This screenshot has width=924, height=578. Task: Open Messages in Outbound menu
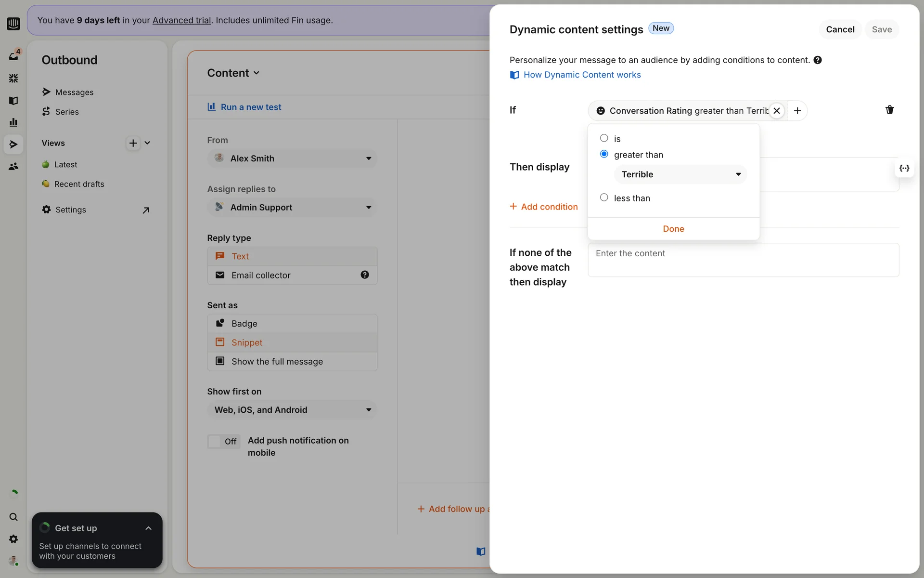pos(74,92)
